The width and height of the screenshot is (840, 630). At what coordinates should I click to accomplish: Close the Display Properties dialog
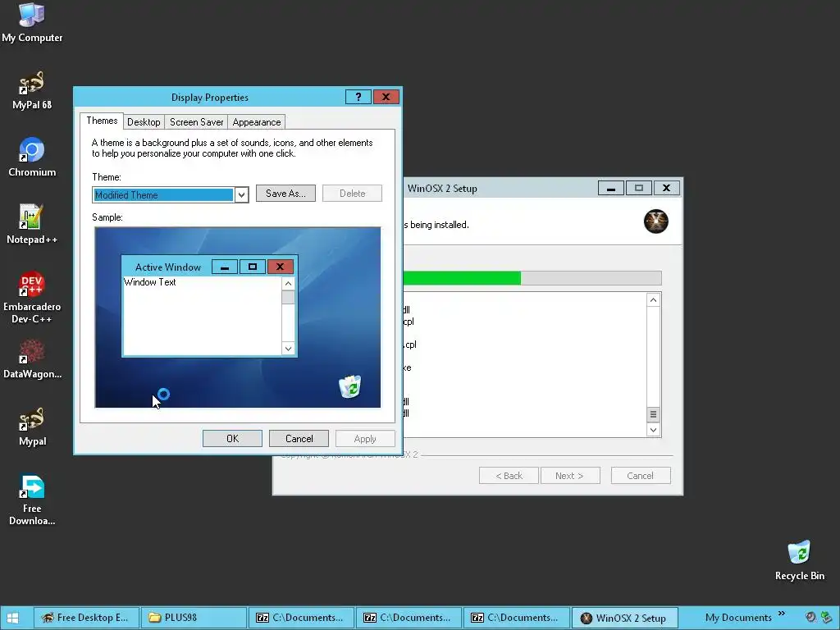(386, 97)
